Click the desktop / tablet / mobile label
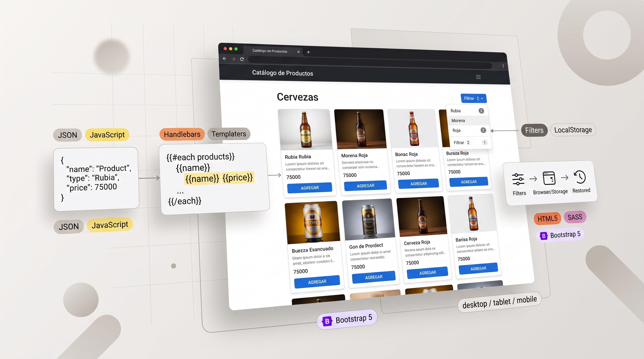This screenshot has height=359, width=644. click(499, 302)
